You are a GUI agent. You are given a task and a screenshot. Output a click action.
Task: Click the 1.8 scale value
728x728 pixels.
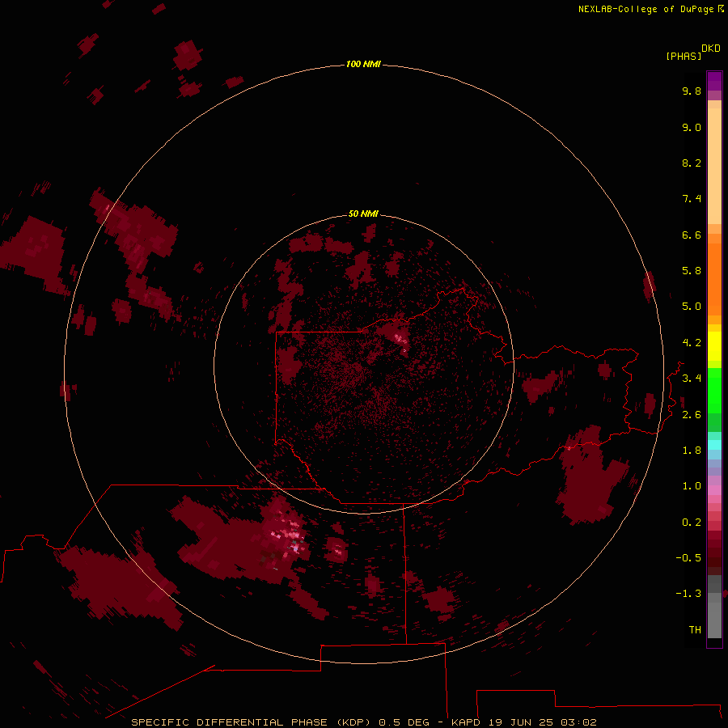point(692,451)
